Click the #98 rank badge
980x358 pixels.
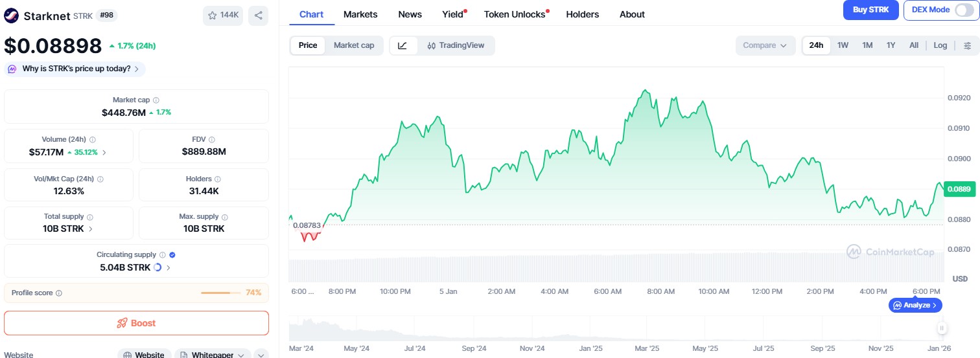108,15
